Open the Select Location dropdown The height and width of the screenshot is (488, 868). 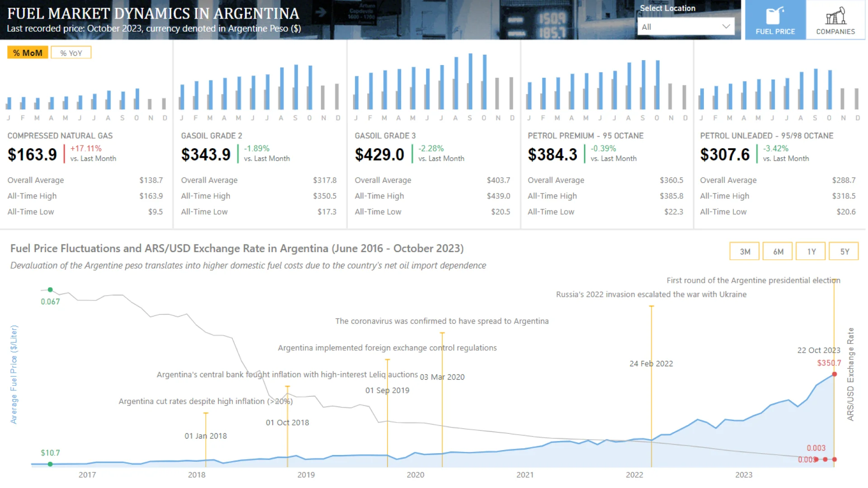coord(685,27)
